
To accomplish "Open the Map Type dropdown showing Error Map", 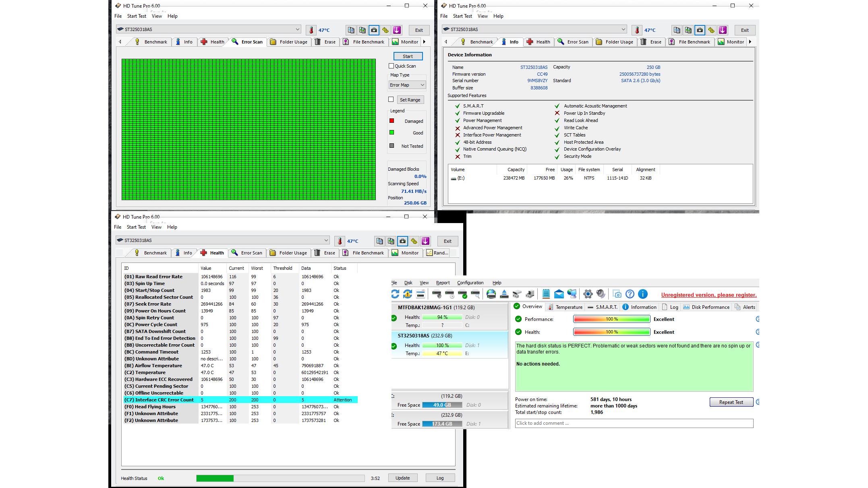I will coord(407,85).
